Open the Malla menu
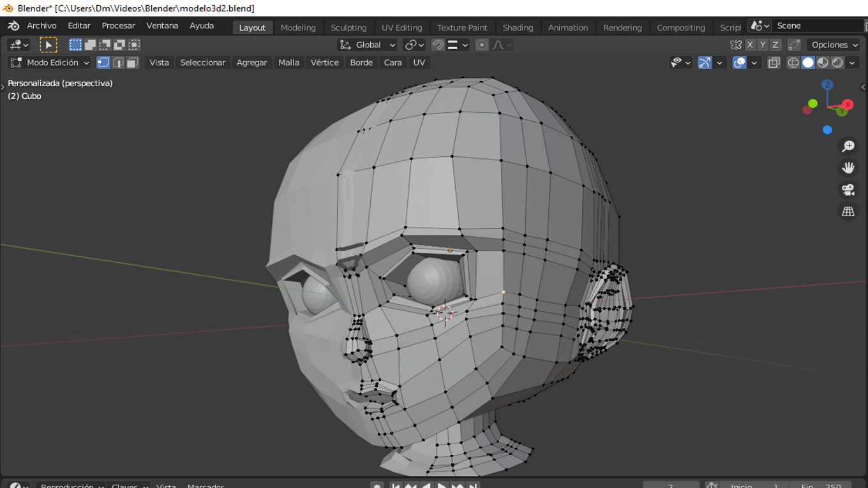 (x=288, y=63)
